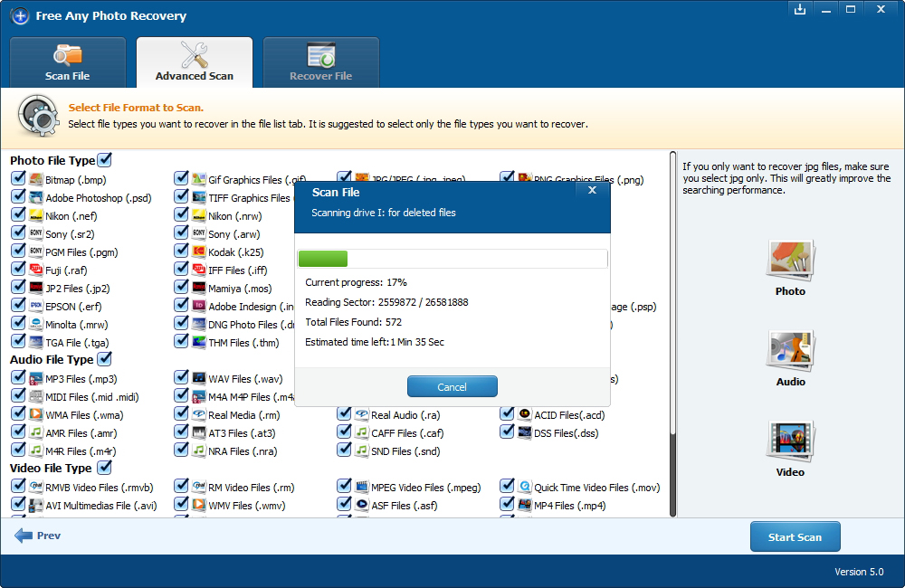
Task: Switch to the Scan File tab
Action: pos(68,62)
